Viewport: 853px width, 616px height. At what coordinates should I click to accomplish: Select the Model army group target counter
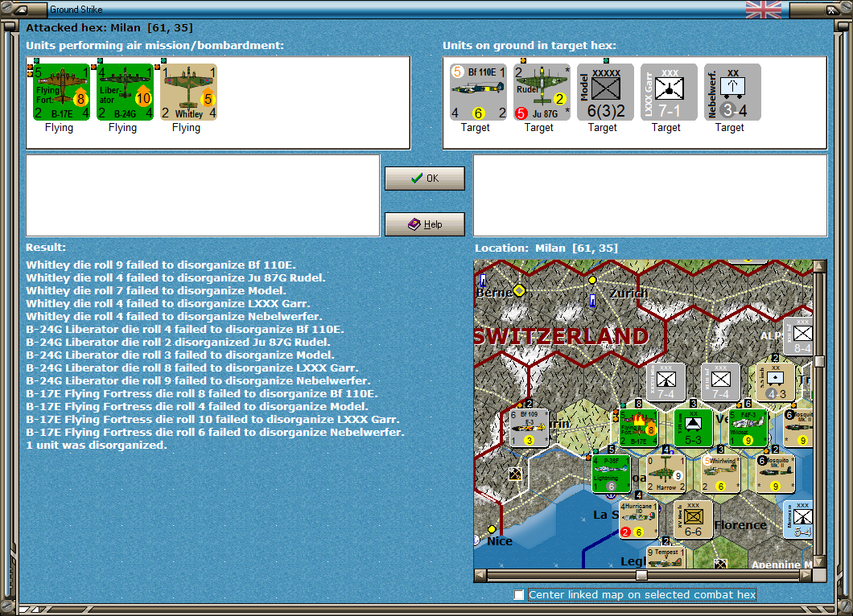[605, 92]
